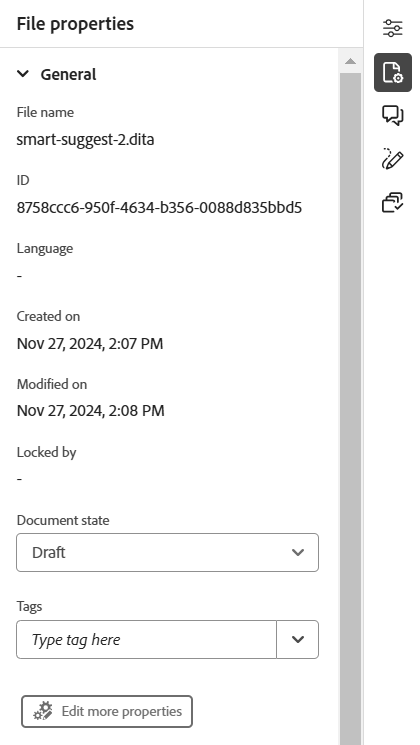
Task: Click Edit more properties button
Action: pos(107,711)
